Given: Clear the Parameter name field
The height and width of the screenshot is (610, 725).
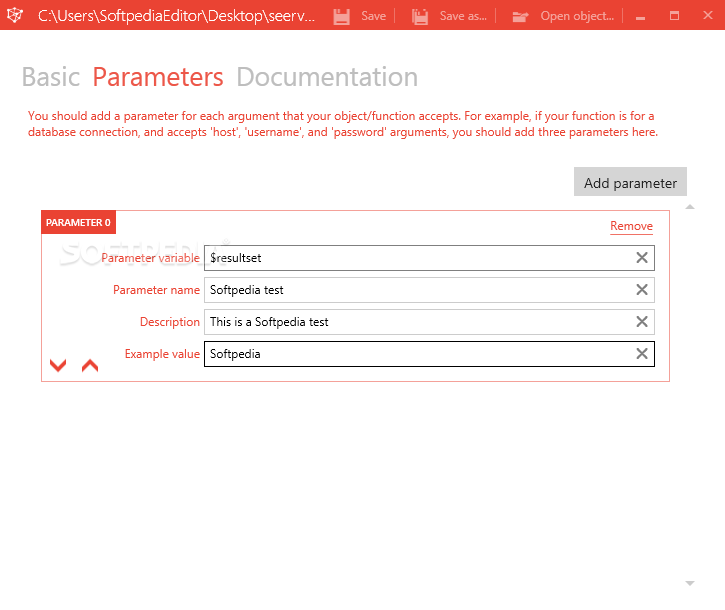Looking at the screenshot, I should 642,290.
